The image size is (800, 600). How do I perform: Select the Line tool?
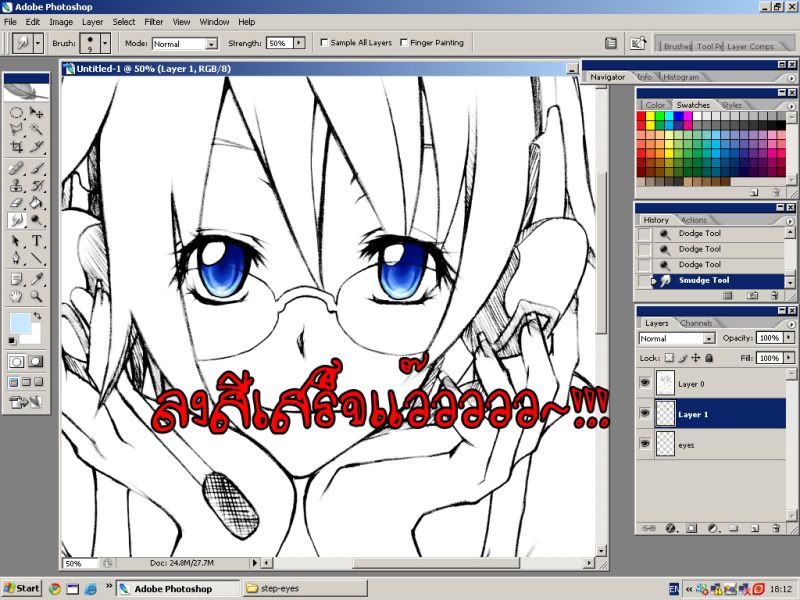tap(36, 258)
